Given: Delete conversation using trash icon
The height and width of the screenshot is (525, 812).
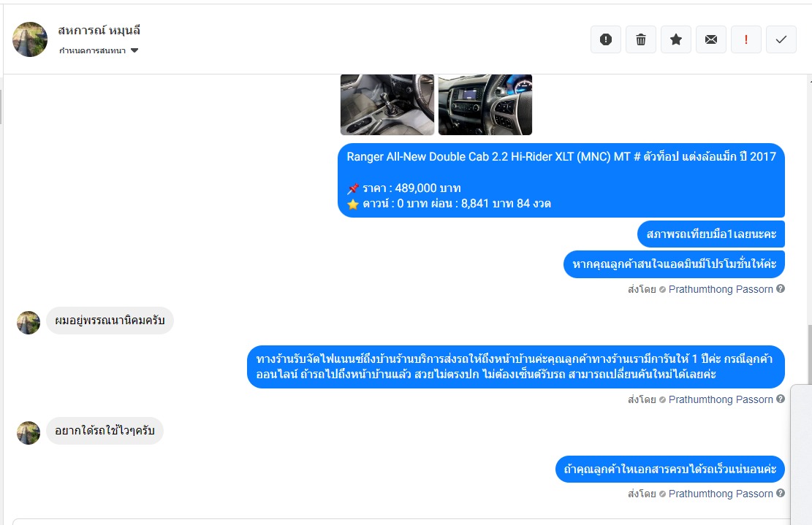Looking at the screenshot, I should coord(640,39).
